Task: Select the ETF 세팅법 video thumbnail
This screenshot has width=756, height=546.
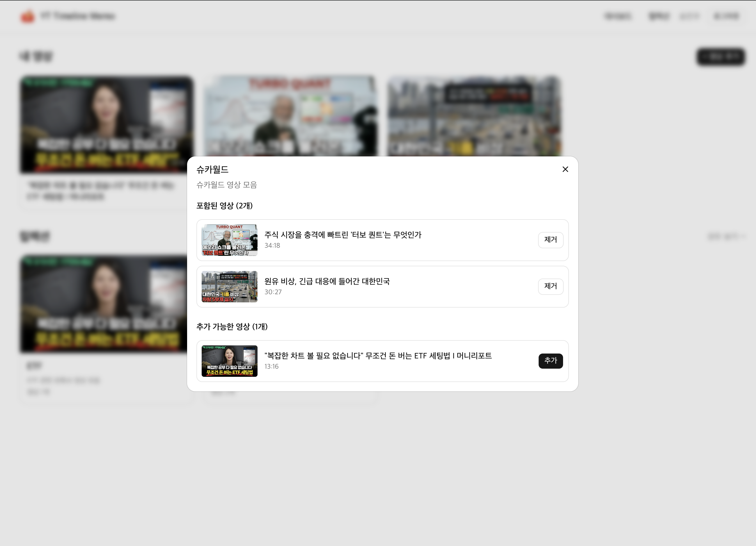Action: point(229,361)
